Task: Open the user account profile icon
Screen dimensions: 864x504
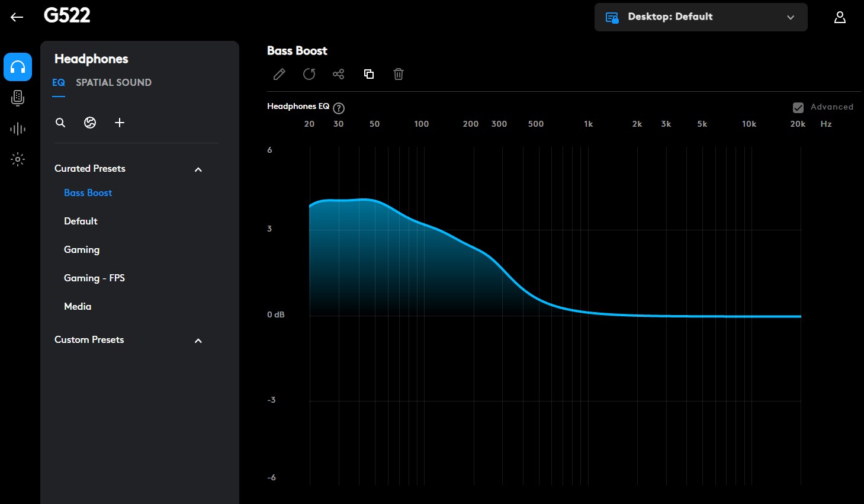Action: [840, 17]
